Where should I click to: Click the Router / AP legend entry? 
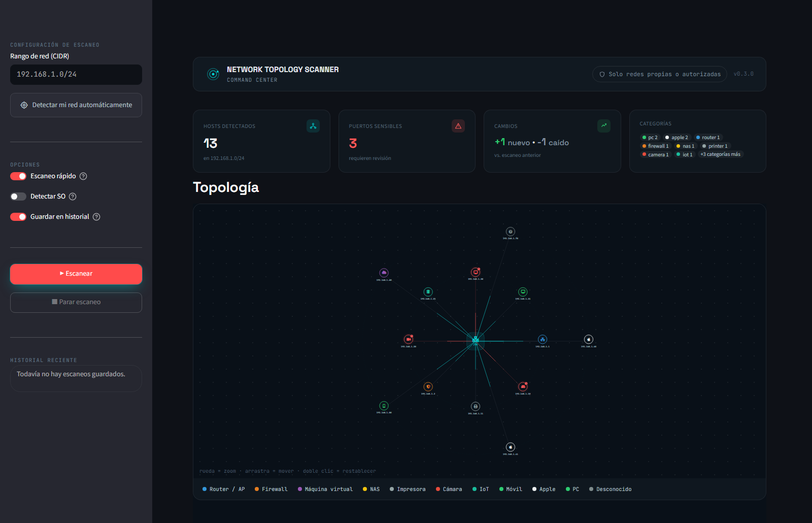pyautogui.click(x=224, y=489)
